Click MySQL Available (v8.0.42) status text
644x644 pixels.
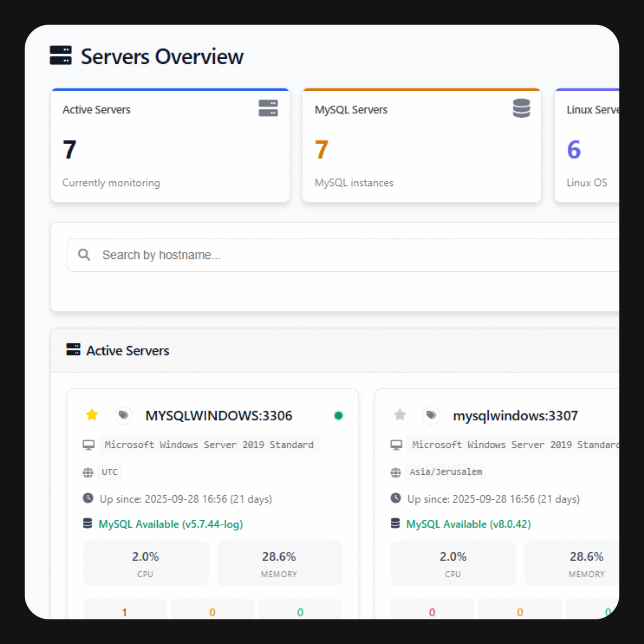[468, 524]
